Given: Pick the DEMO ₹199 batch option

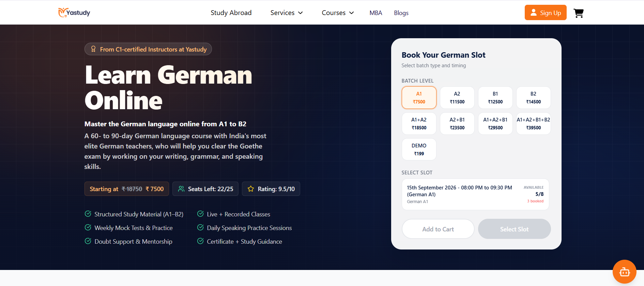Looking at the screenshot, I should 419,149.
